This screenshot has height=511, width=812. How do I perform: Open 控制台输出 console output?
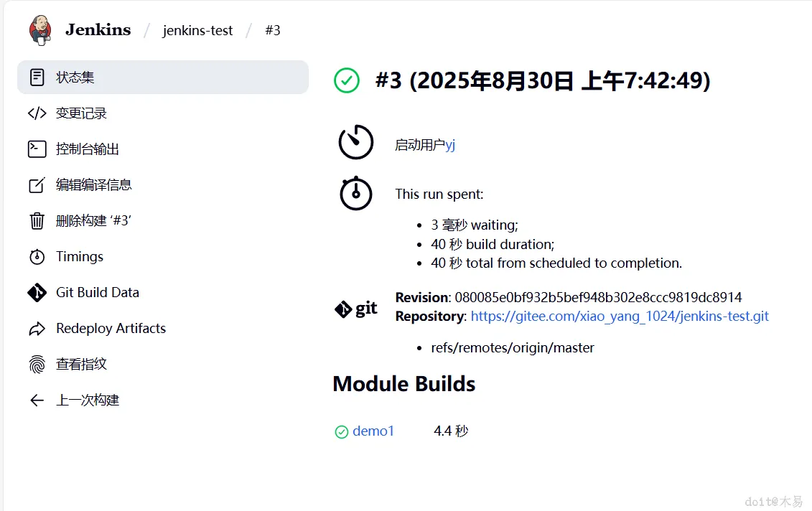(x=88, y=149)
